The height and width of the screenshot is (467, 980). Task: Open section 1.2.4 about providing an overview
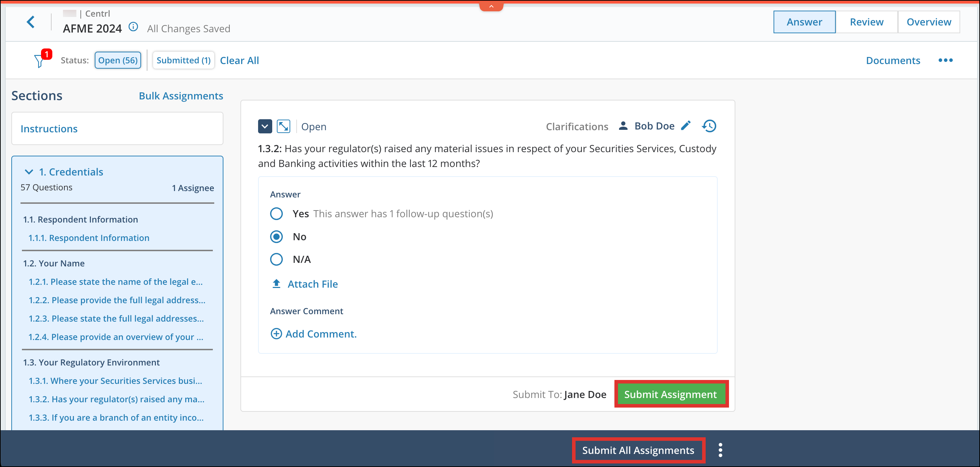point(116,337)
